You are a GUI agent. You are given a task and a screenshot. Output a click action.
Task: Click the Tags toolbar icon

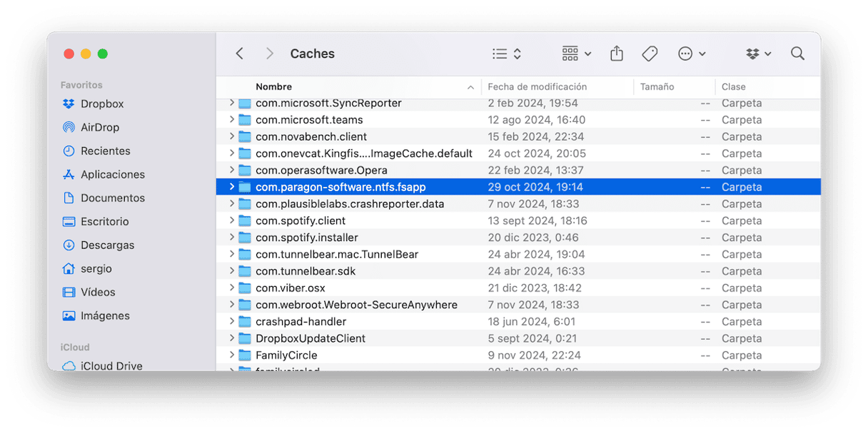pos(650,54)
